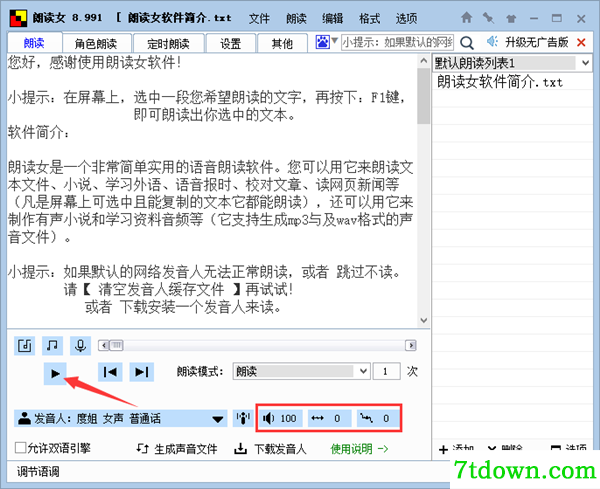Expand the 默认朗读列表1 dropdown
Viewport: 600px width, 489px height.
[585, 63]
